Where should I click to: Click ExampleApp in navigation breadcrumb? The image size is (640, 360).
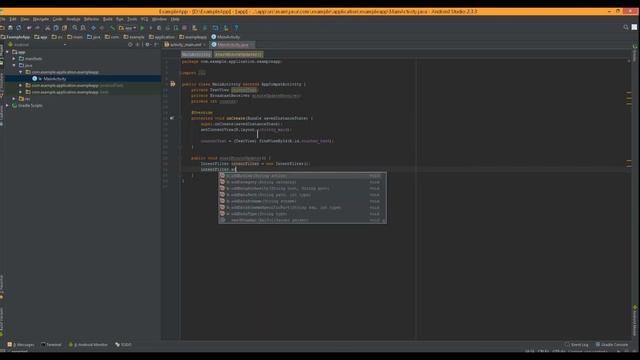[x=15, y=37]
